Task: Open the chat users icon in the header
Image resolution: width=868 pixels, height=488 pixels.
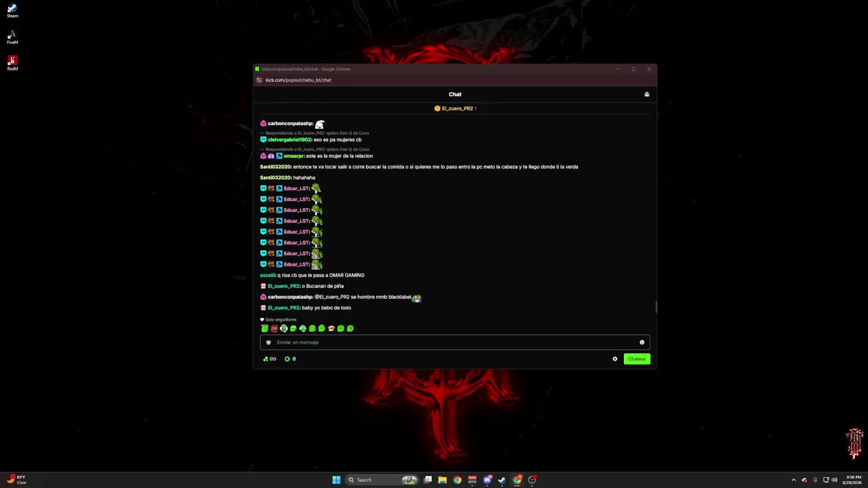Action: tap(647, 94)
